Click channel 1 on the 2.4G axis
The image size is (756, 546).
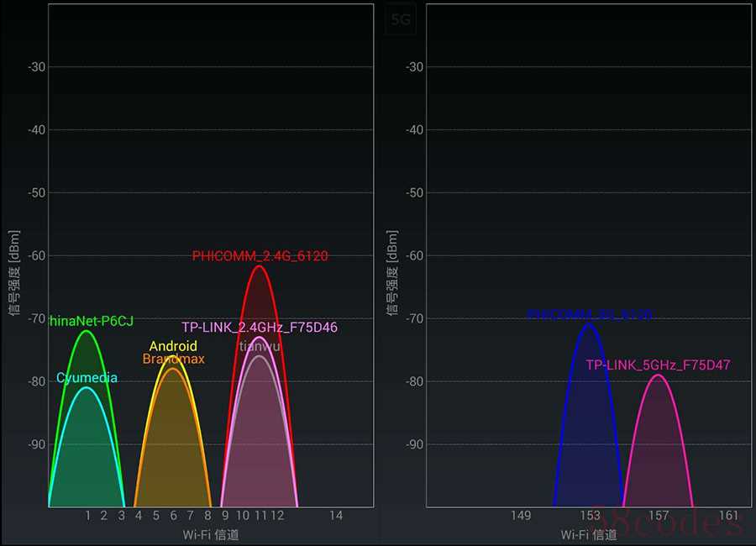click(87, 516)
